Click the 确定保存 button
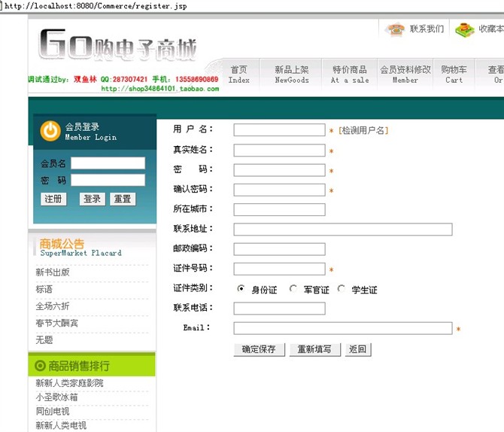 tap(259, 349)
